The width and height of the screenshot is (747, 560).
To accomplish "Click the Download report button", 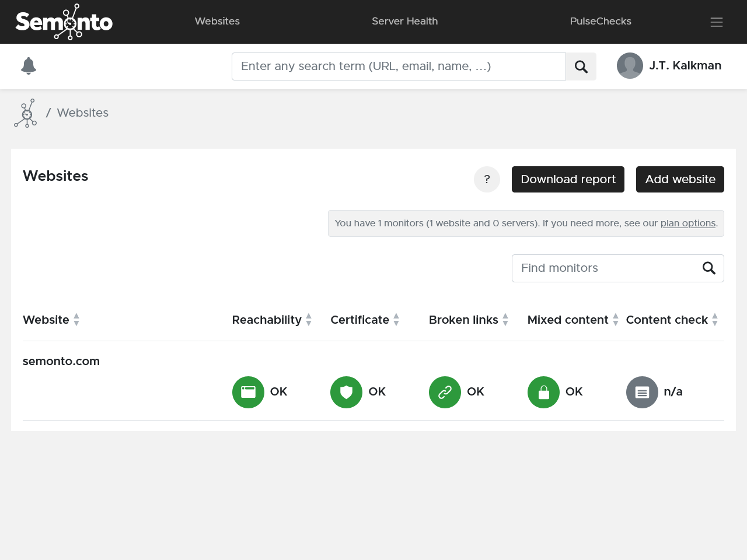I will (568, 179).
